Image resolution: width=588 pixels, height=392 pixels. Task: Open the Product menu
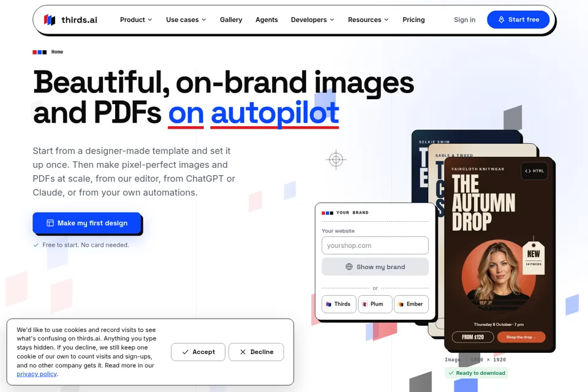tap(136, 20)
